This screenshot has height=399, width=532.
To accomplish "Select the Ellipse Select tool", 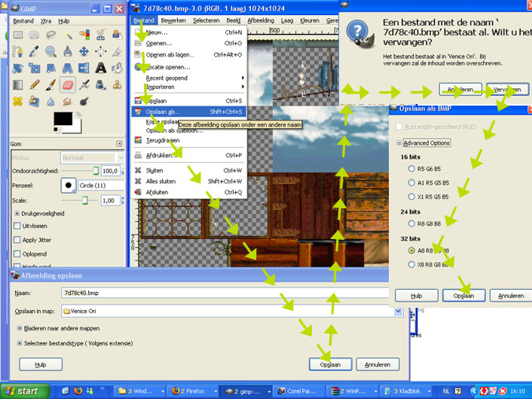I will 34,35.
